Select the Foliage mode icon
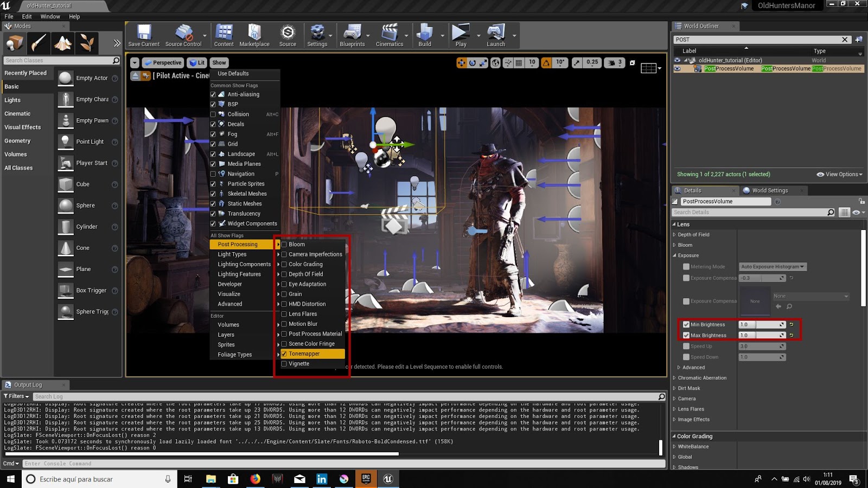868x488 pixels. [86, 43]
